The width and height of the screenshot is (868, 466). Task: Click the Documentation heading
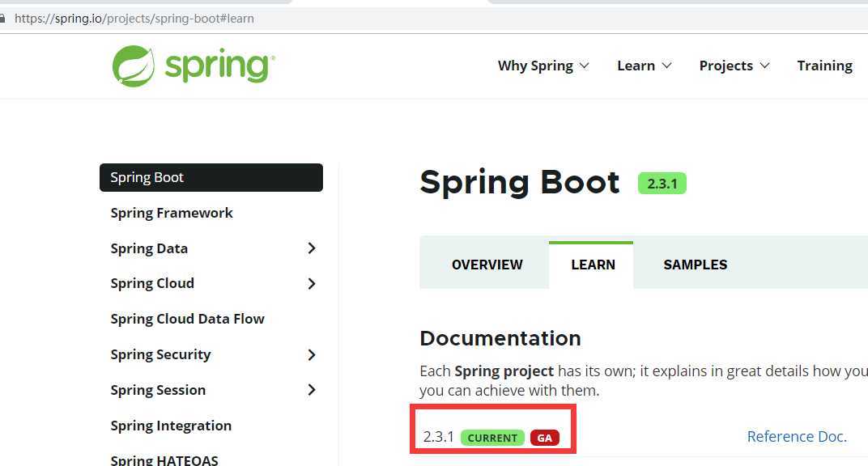[x=500, y=338]
